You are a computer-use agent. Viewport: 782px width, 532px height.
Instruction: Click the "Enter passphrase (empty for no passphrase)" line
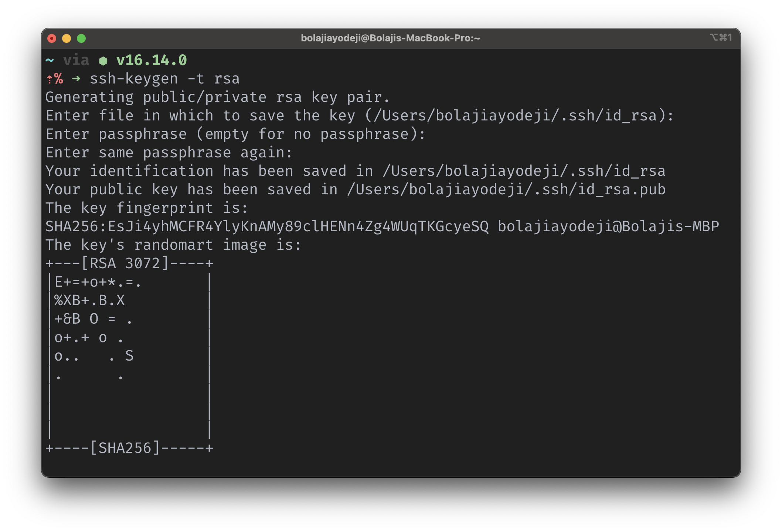(235, 134)
